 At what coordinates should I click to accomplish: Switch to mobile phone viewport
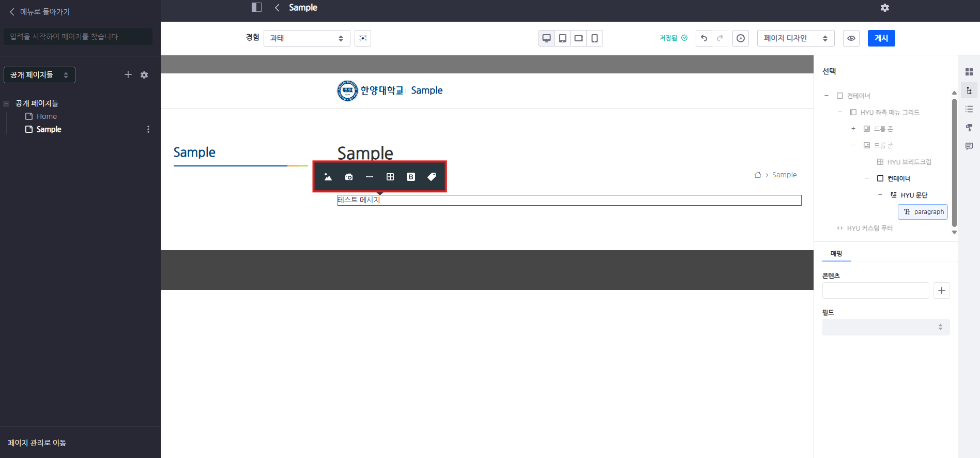(595, 38)
